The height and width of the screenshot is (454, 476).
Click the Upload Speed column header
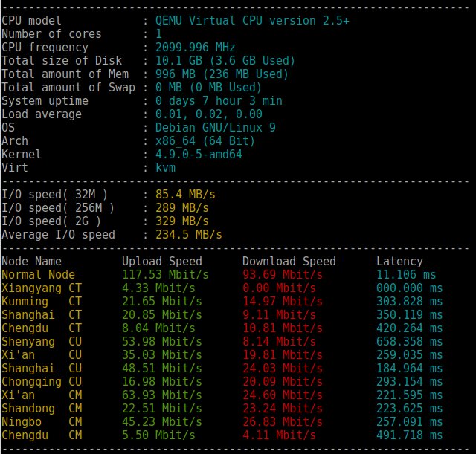pyautogui.click(x=162, y=261)
